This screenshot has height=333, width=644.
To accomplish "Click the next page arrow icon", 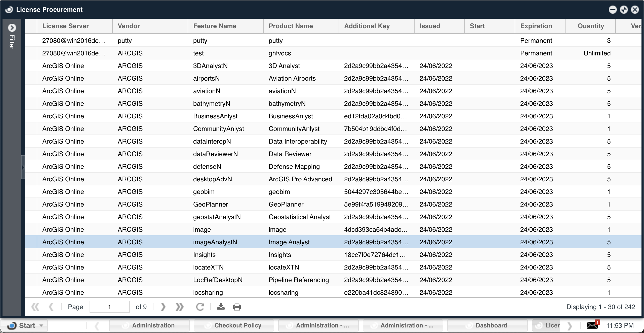I will pyautogui.click(x=163, y=307).
